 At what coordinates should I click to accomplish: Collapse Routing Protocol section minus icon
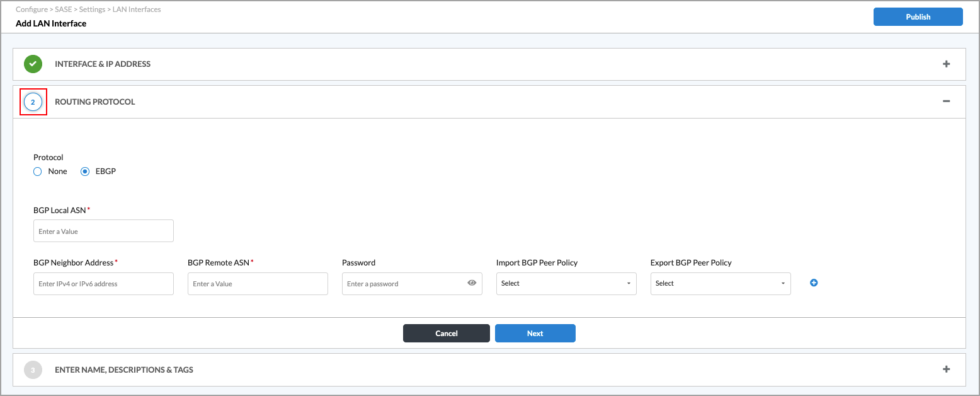point(946,102)
